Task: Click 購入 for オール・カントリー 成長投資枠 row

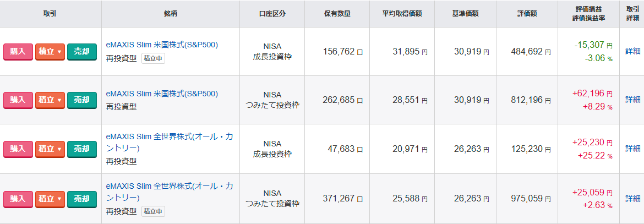Action: point(18,149)
